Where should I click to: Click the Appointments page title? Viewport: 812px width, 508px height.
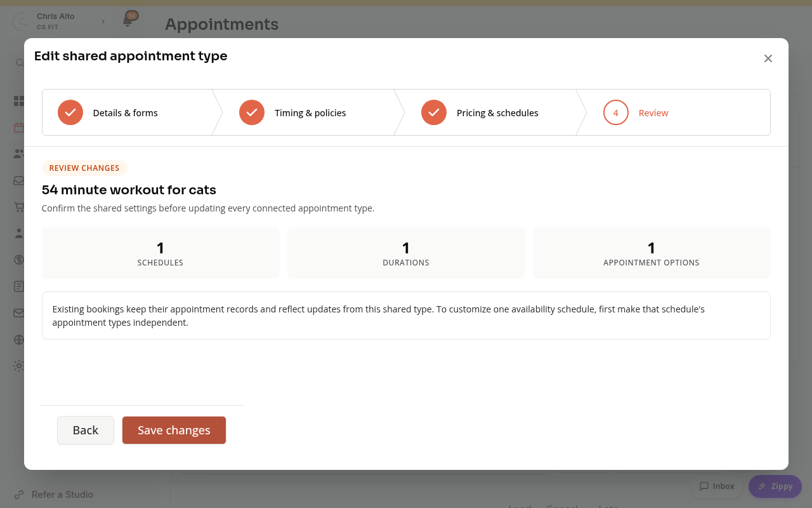pos(221,24)
